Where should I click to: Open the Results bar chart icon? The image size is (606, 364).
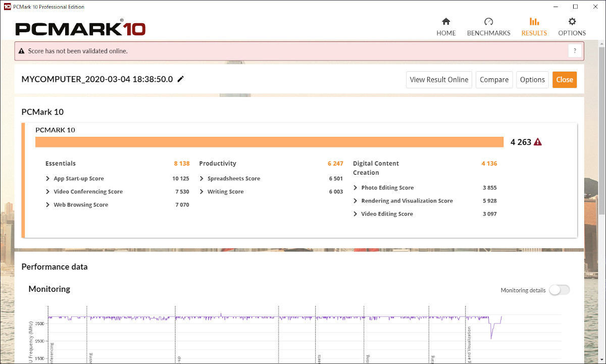pos(534,22)
